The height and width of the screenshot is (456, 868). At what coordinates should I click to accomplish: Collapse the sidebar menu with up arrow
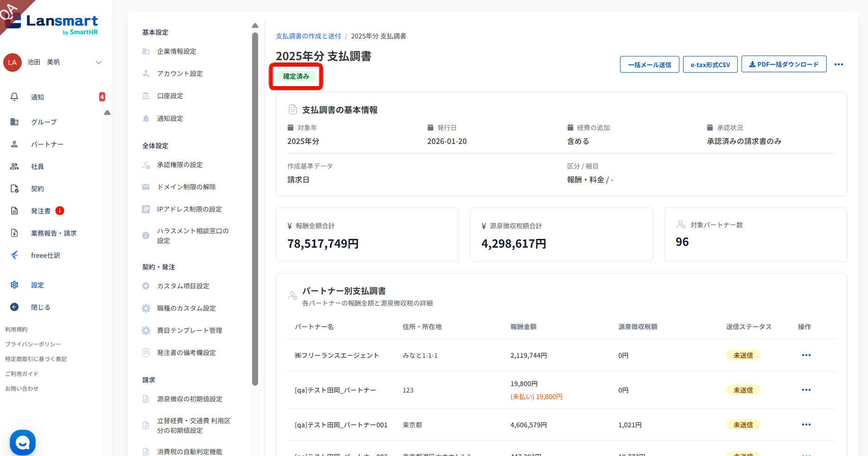click(x=107, y=112)
